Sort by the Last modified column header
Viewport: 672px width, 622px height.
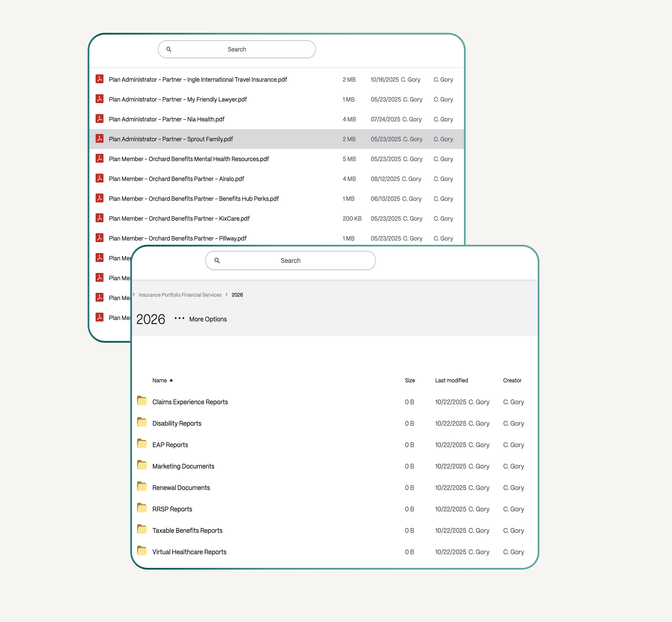451,380
